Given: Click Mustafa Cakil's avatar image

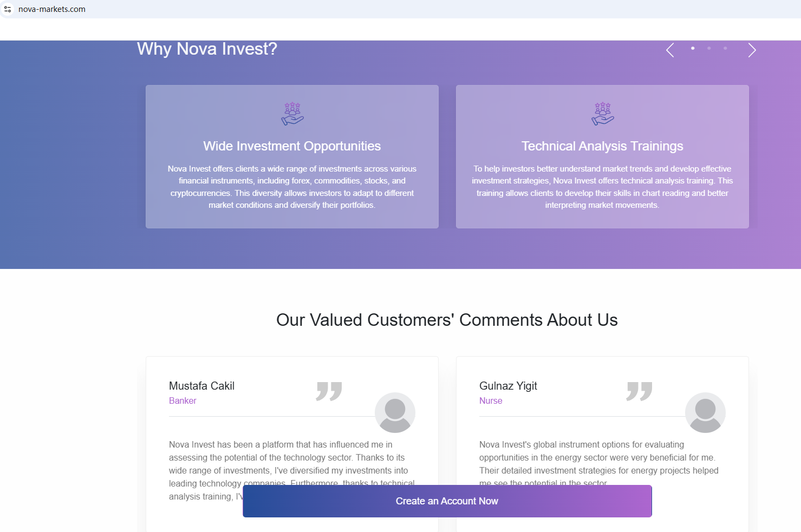Looking at the screenshot, I should [x=395, y=412].
